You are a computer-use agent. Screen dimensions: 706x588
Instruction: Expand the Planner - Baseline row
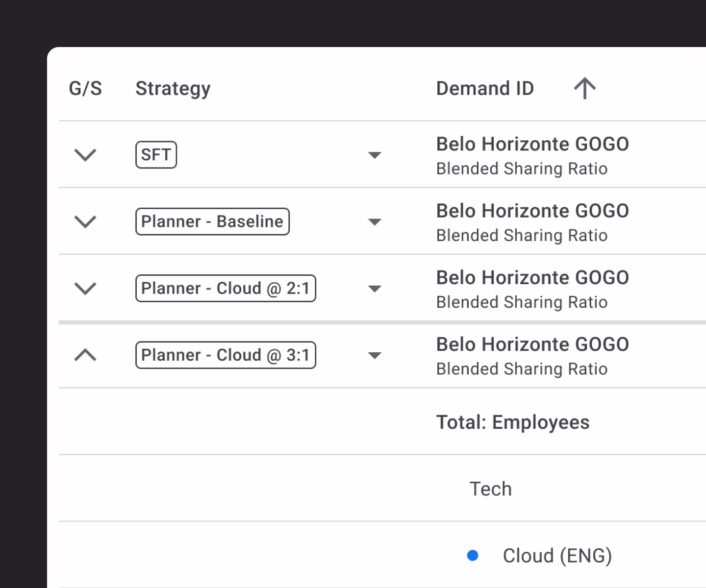[85, 221]
